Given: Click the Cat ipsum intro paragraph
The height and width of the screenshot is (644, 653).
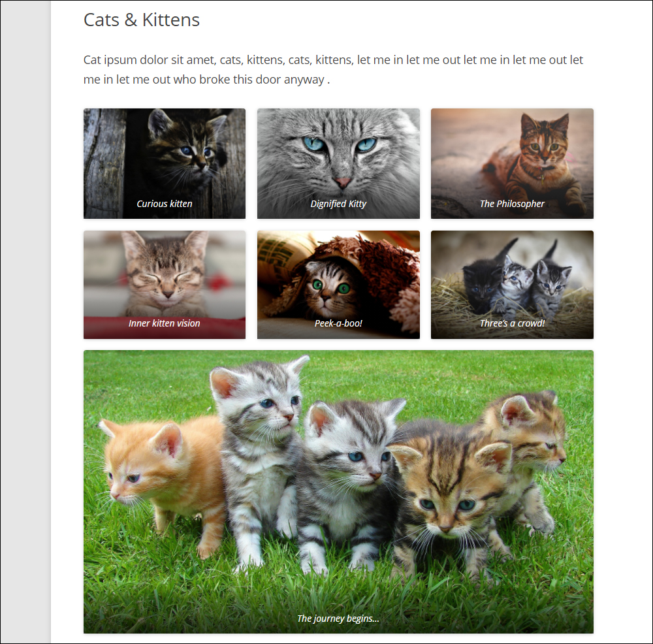Looking at the screenshot, I should pyautogui.click(x=333, y=70).
